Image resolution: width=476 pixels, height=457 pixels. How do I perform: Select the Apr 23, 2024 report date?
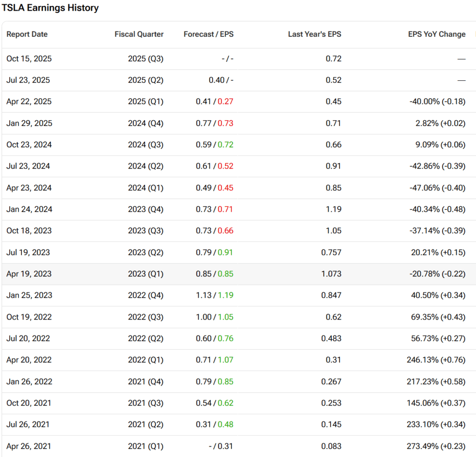(29, 188)
